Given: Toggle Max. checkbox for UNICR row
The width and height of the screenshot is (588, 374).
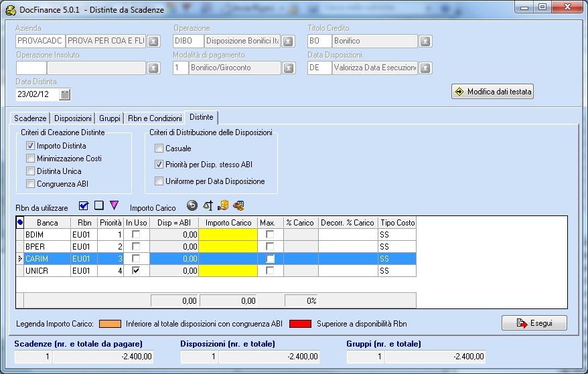Looking at the screenshot, I should [270, 270].
